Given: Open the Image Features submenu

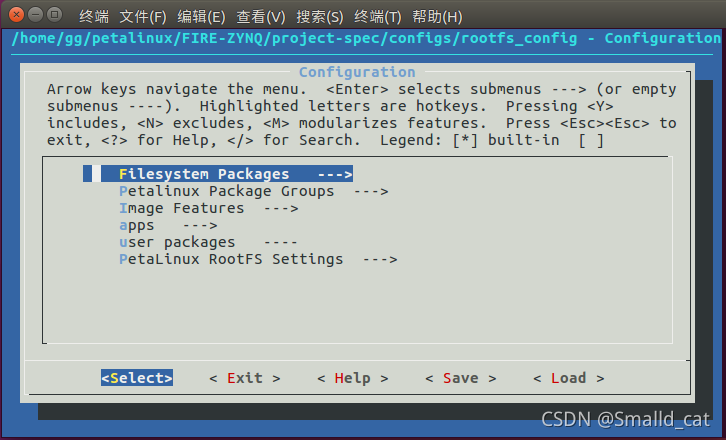Looking at the screenshot, I should click(209, 208).
